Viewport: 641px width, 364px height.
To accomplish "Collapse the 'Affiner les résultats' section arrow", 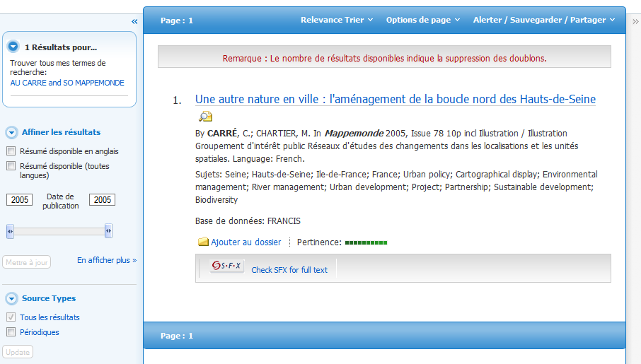I will [x=11, y=132].
